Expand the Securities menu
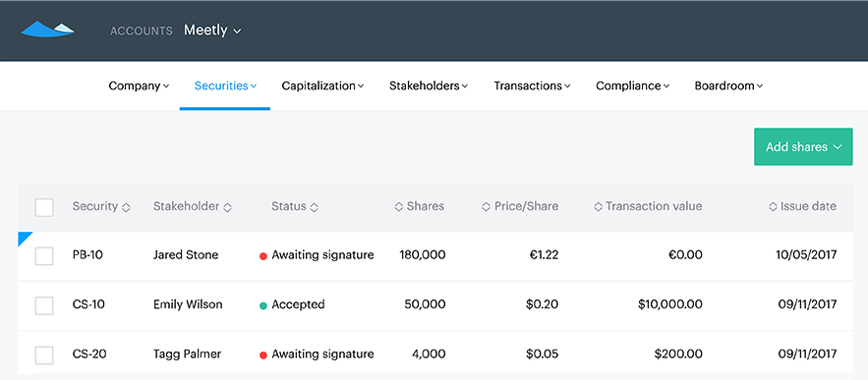 [x=226, y=85]
